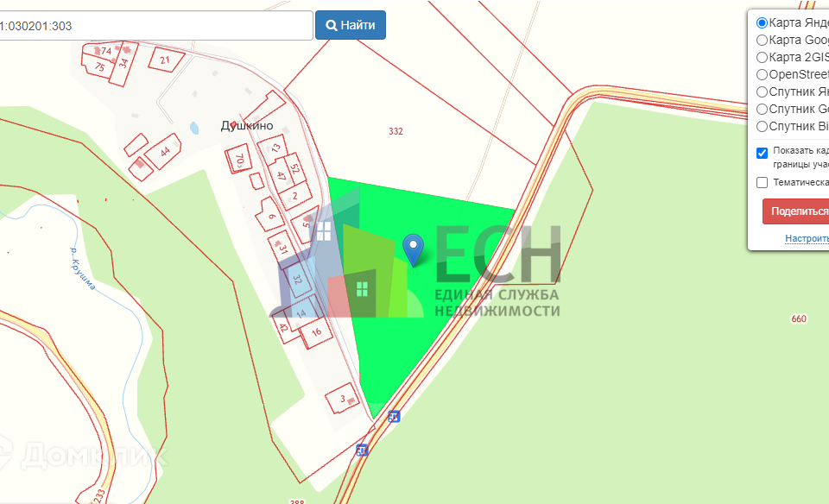This screenshot has width=829, height=504.
Task: Click the small blue pond in Душкино
Action: [x=194, y=128]
